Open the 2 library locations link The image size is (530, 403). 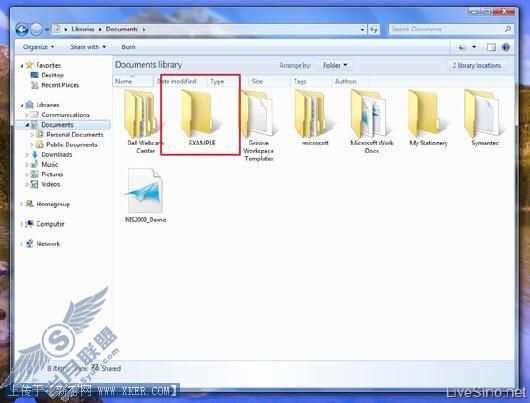coord(477,66)
